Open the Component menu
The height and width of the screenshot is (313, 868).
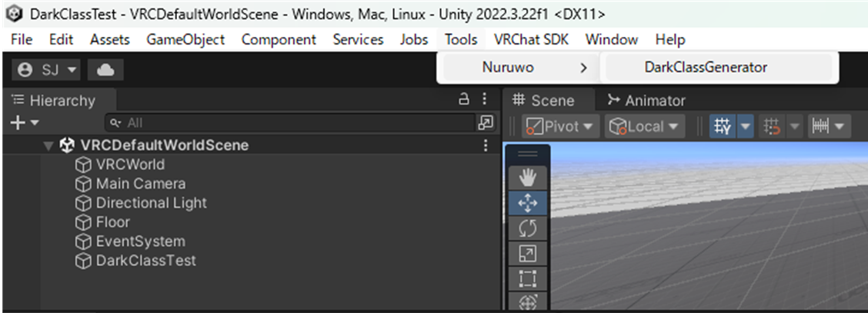coord(279,40)
